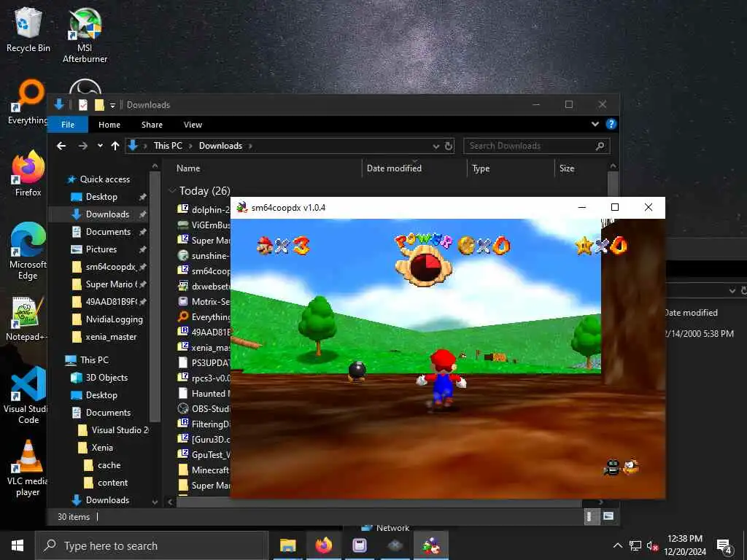The image size is (747, 560).
Task: Select 3D Objects under This PC
Action: (x=107, y=378)
